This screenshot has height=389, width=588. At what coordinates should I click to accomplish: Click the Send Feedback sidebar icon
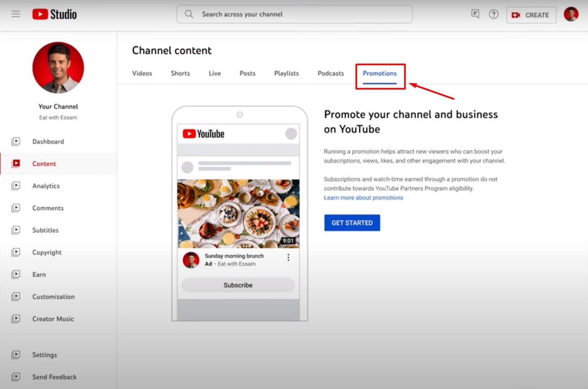point(16,377)
